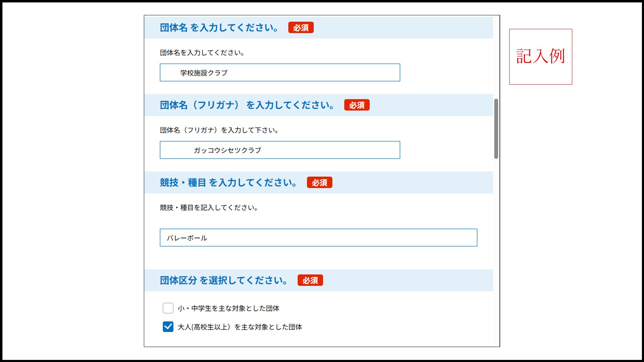Select the 団体区分 を選択してください header
The height and width of the screenshot is (362, 644).
point(223,280)
